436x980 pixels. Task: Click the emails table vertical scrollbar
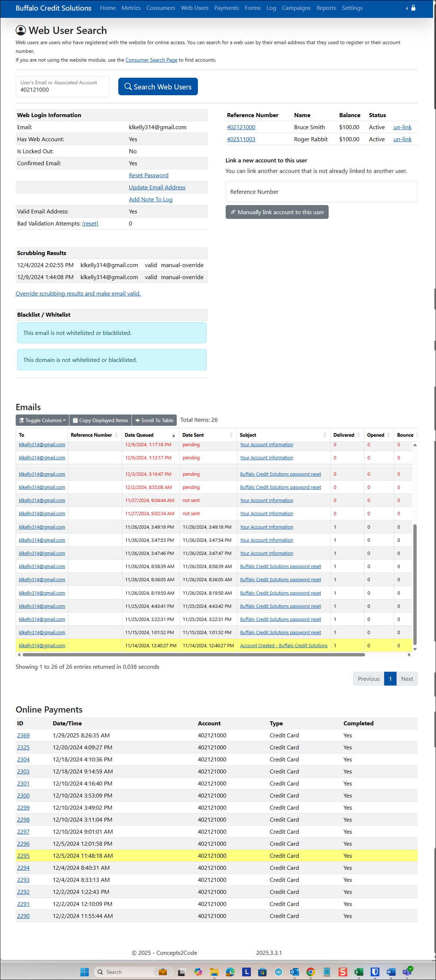click(415, 584)
